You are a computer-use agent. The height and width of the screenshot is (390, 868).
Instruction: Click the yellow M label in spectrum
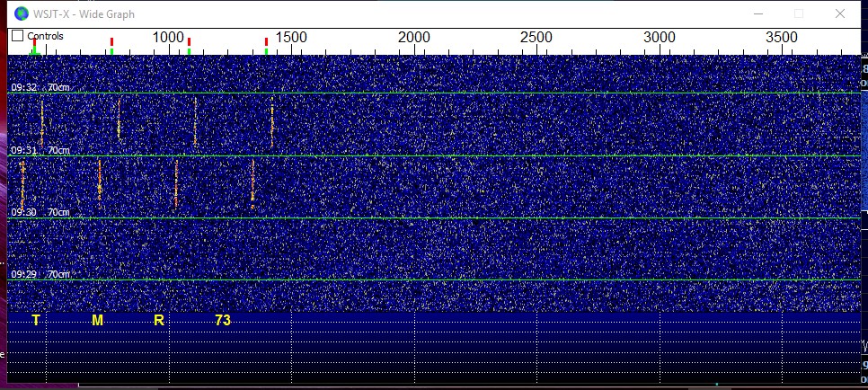97,320
